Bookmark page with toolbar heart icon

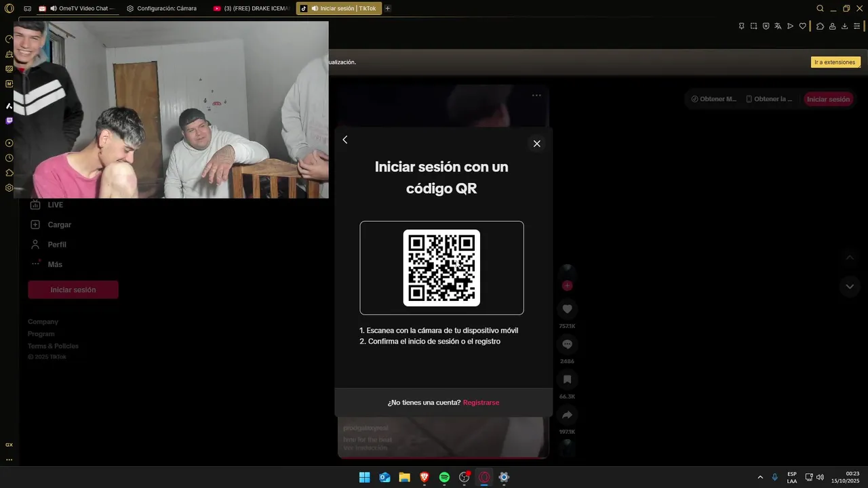(x=802, y=26)
